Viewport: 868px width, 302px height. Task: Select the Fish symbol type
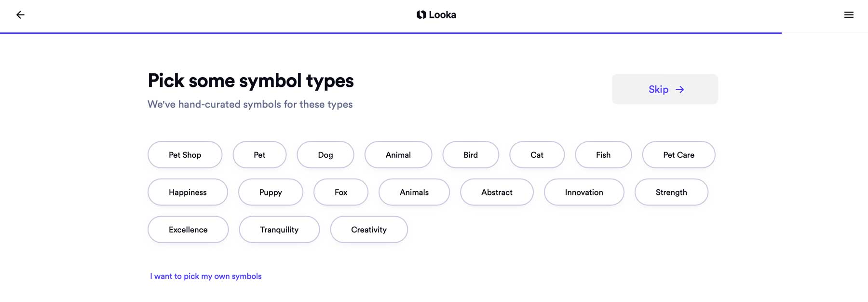click(603, 154)
